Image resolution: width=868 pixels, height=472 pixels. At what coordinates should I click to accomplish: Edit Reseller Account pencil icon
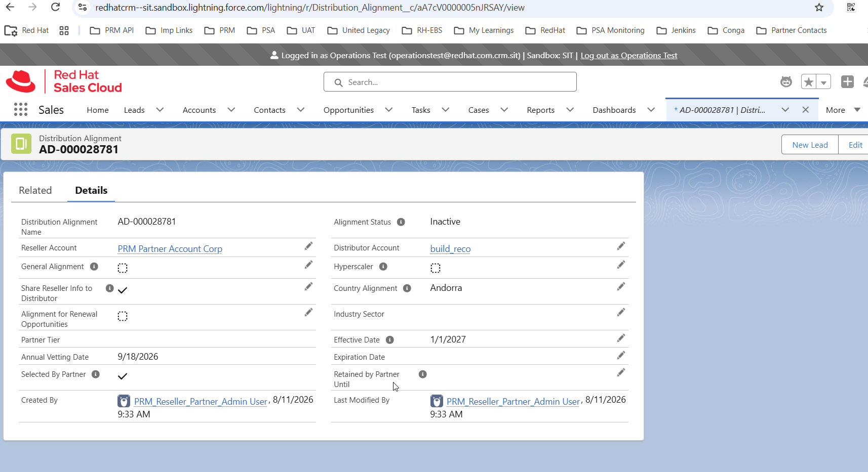point(308,246)
